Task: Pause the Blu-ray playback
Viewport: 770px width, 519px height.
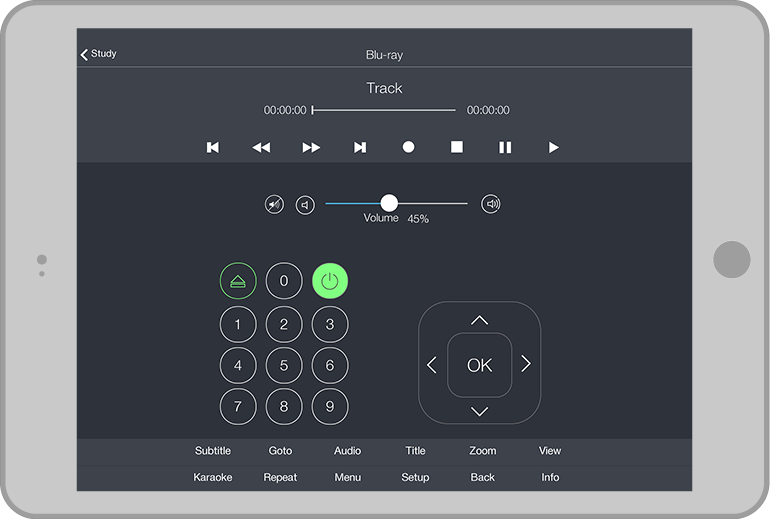Action: [505, 147]
